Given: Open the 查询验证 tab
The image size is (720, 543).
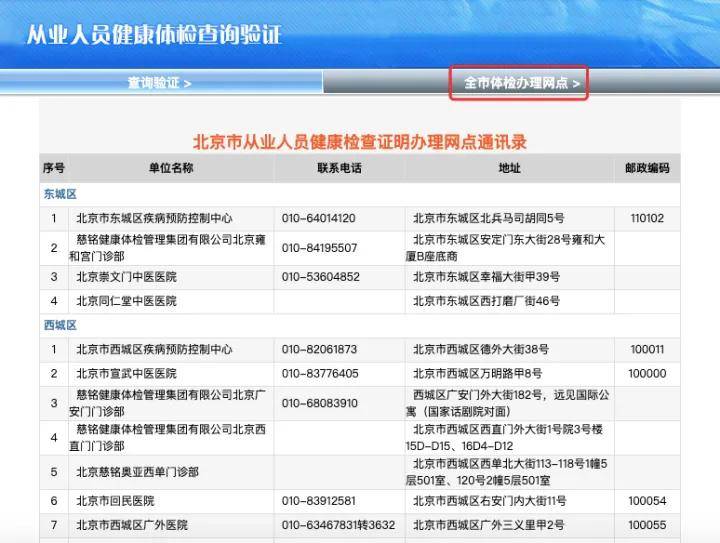Looking at the screenshot, I should point(159,83).
